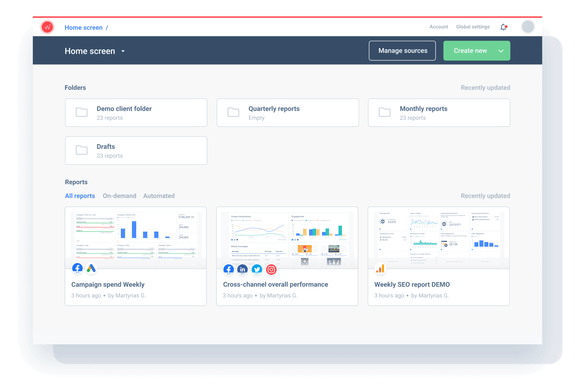This screenshot has height=387, width=575.
Task: Open the reports Recently updated sort option
Action: pyautogui.click(x=485, y=196)
